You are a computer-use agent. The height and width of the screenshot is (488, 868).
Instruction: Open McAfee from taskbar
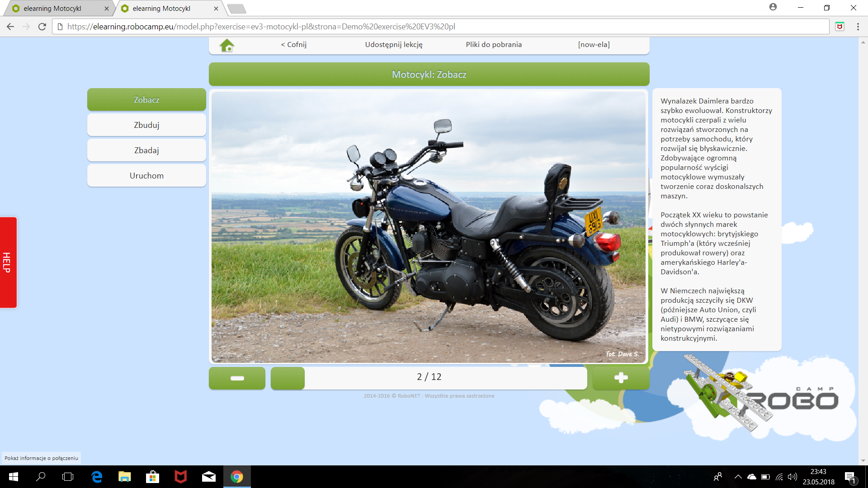pos(180,477)
